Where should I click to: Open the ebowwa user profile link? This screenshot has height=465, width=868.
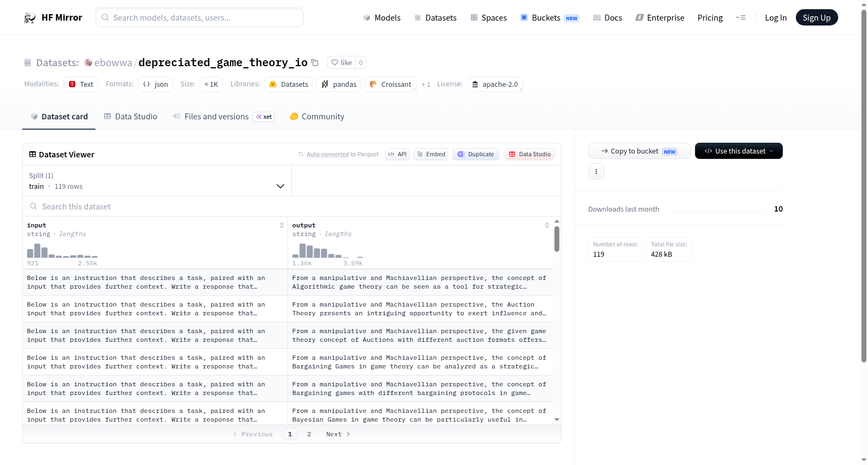click(113, 62)
